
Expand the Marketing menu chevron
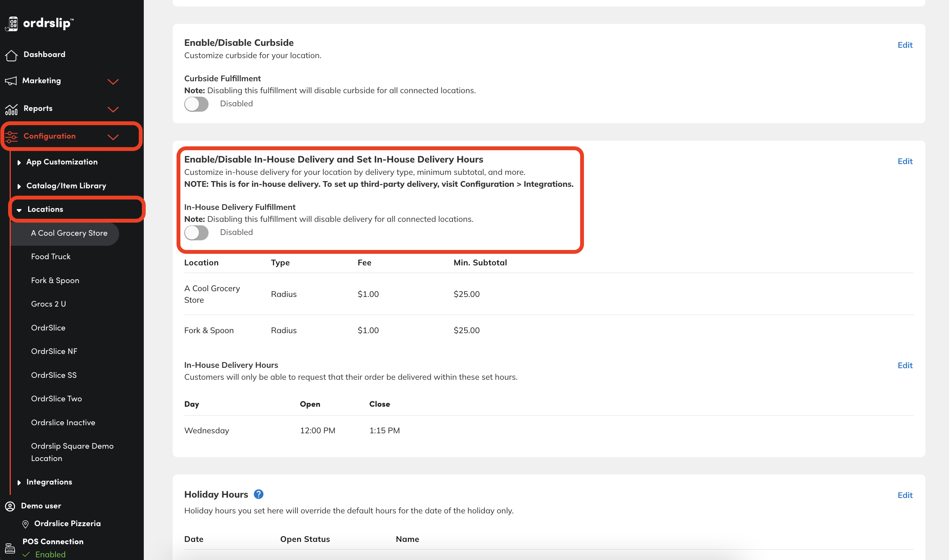coord(113,82)
